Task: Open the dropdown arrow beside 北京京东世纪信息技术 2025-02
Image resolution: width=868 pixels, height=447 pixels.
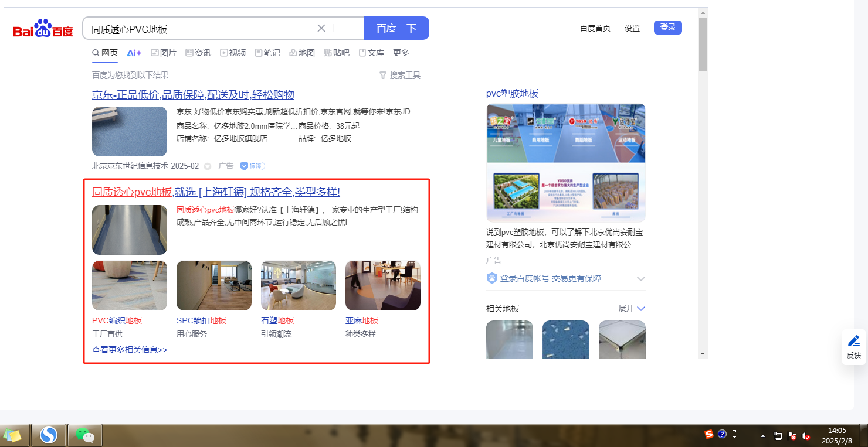Action: [x=208, y=166]
